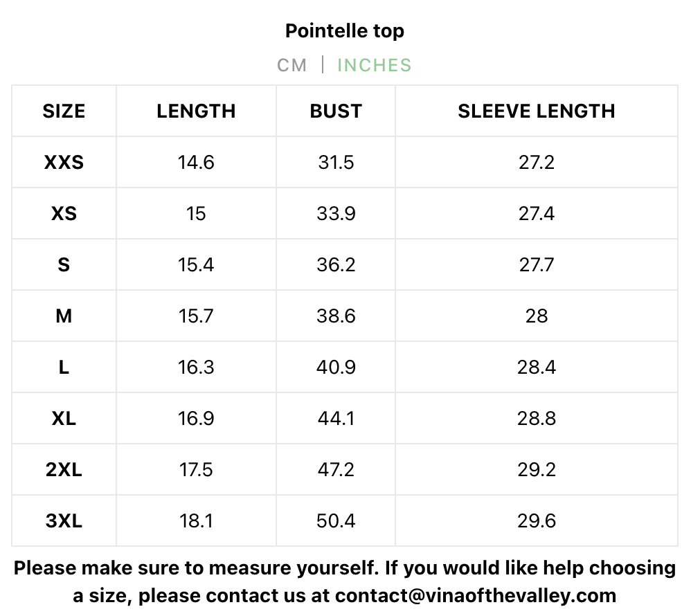Select the INCHES unit tab
This screenshot has width=691, height=616.
click(374, 65)
